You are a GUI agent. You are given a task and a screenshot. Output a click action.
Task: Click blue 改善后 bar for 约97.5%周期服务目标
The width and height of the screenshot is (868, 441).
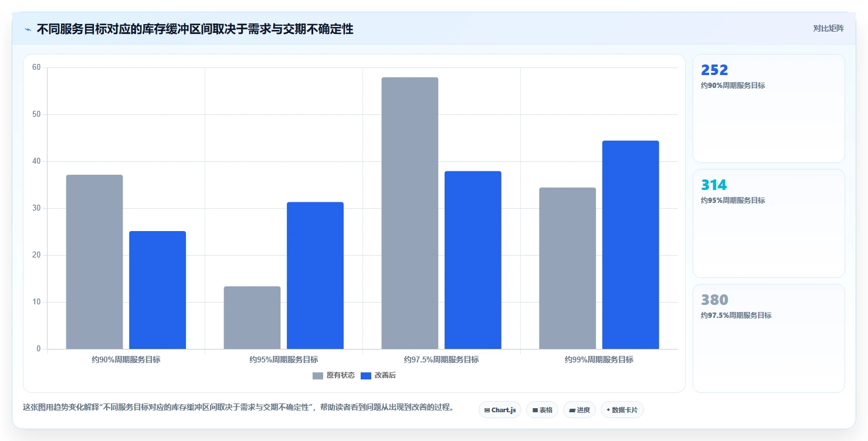[x=473, y=260]
